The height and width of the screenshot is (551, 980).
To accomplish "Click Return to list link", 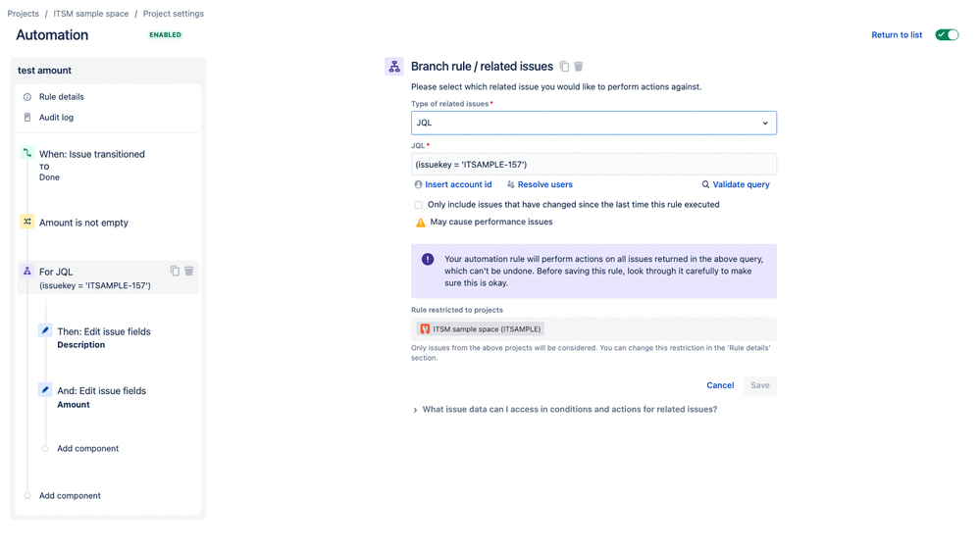I will pos(897,35).
